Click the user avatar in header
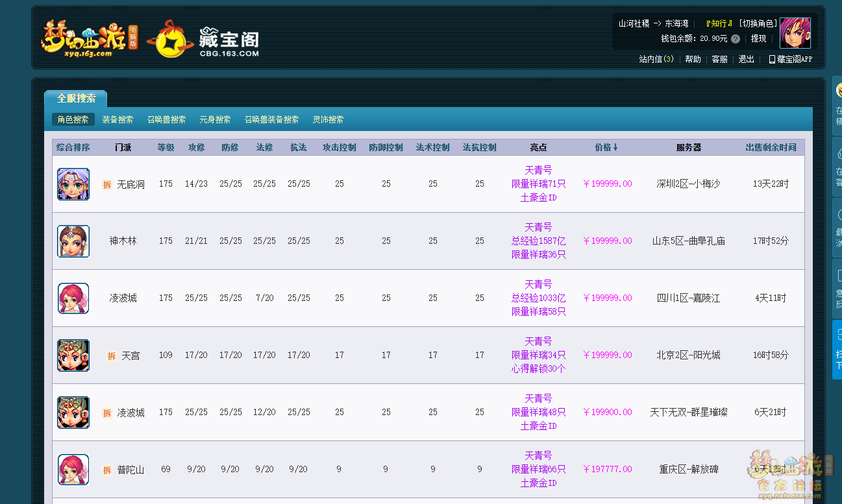Screen dimensions: 842x504 click(x=795, y=33)
